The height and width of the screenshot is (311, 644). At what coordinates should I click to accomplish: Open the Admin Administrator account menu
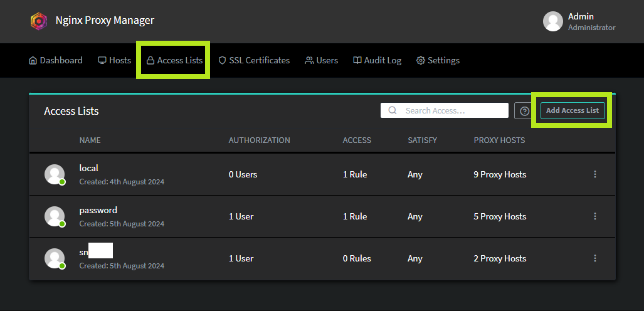(x=591, y=21)
